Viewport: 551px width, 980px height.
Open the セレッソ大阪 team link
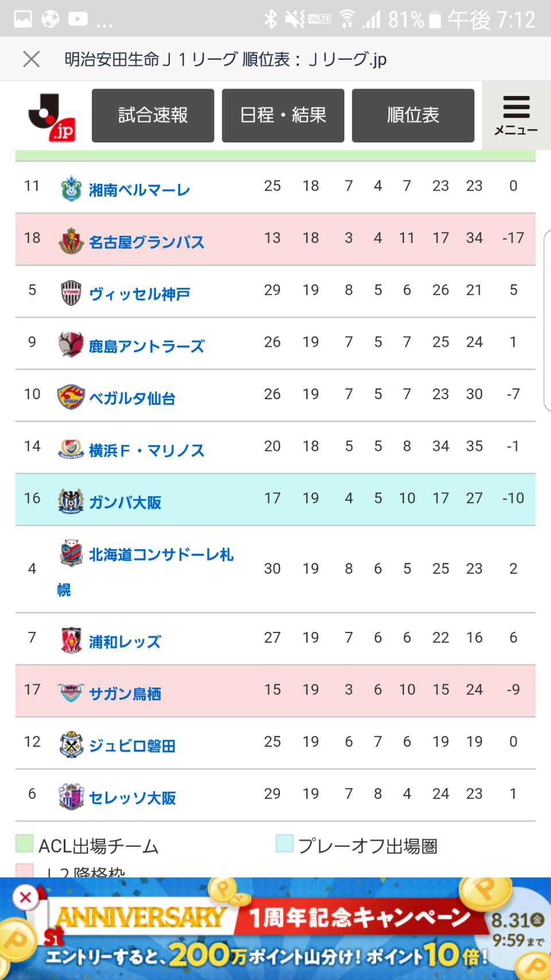(x=132, y=798)
